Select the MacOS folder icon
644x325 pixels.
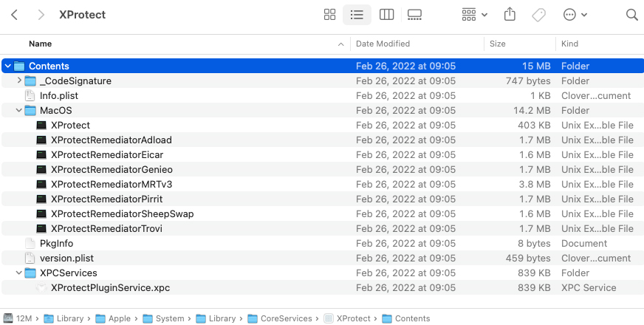30,111
